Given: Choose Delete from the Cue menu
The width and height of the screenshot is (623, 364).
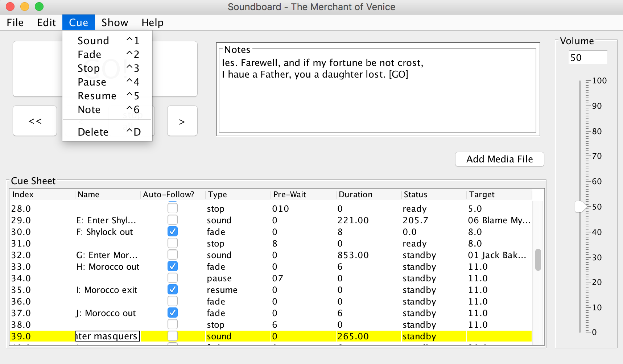Looking at the screenshot, I should (107, 132).
